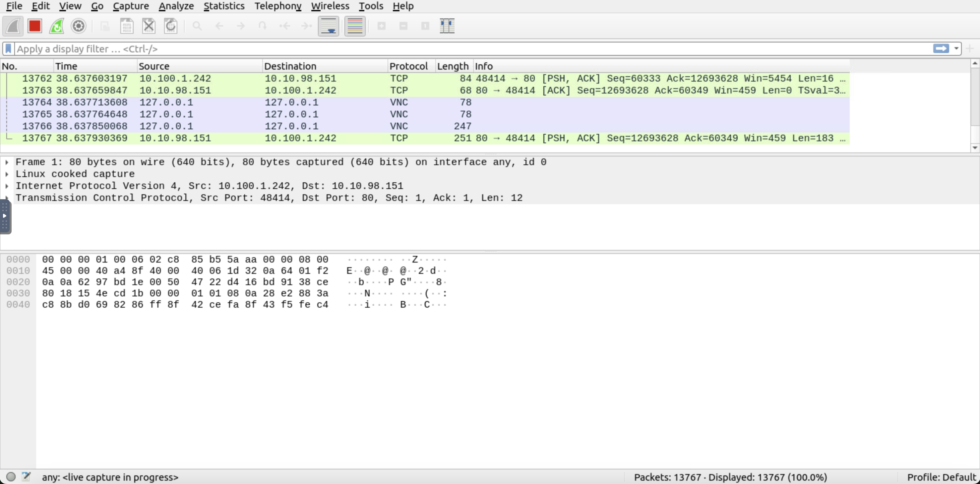
Task: Open the Edit menu
Action: click(x=41, y=6)
